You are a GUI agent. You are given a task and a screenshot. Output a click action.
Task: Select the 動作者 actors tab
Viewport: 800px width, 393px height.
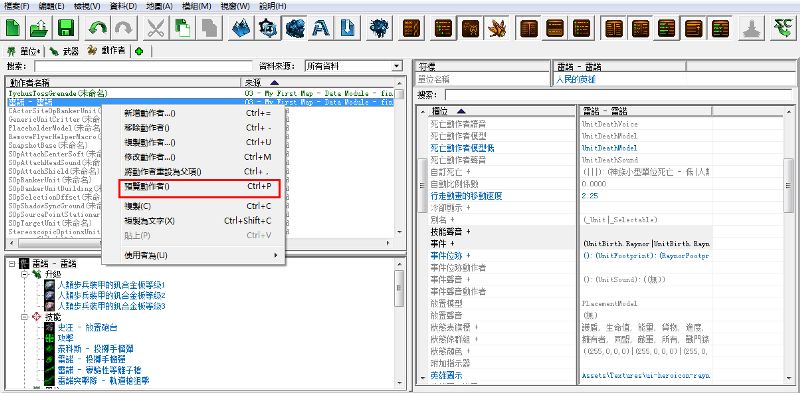(106, 51)
